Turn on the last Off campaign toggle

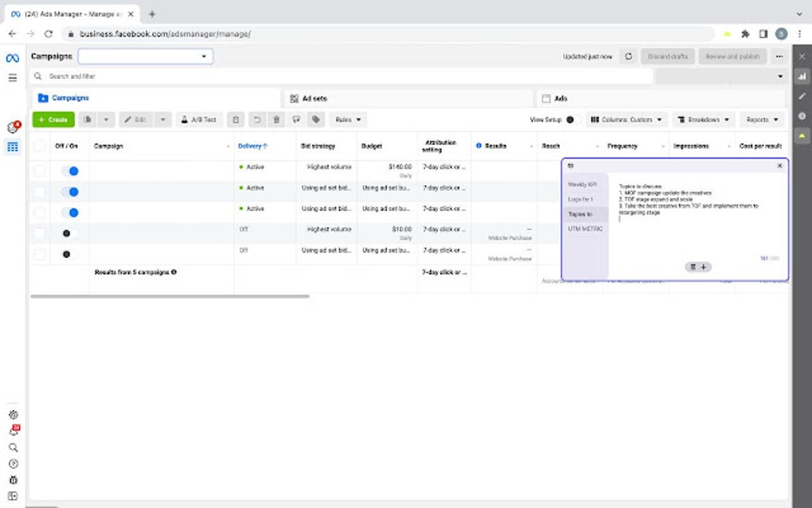[70, 254]
